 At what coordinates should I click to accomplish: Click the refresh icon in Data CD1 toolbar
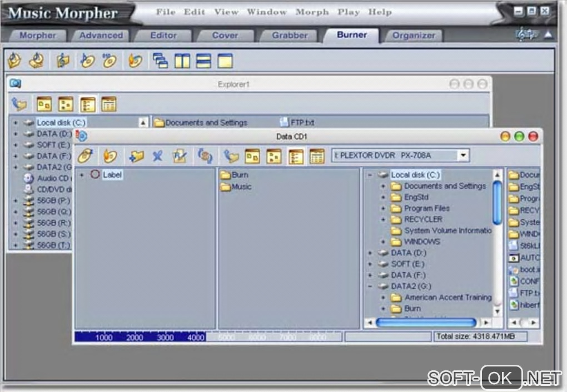coord(205,156)
